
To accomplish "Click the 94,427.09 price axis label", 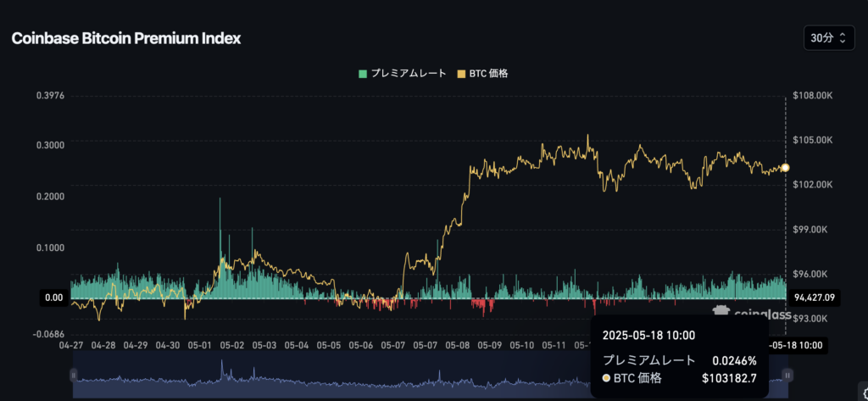I will (x=815, y=298).
